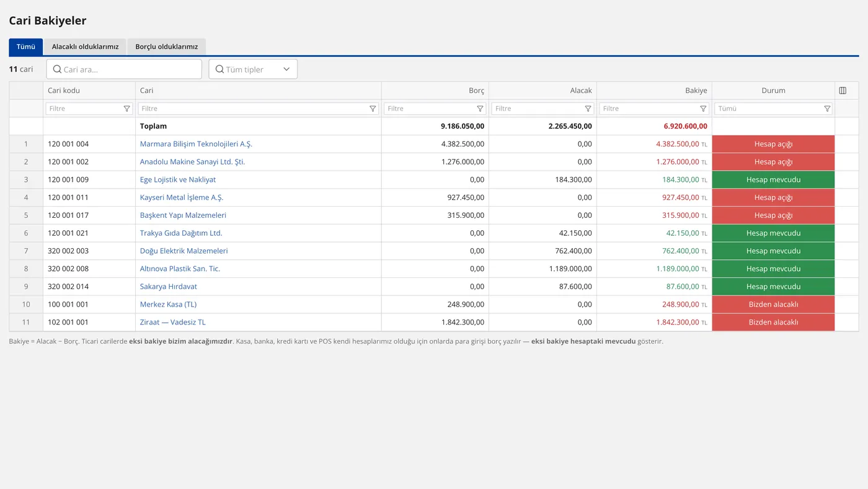Viewport: 868px width, 489px height.
Task: Open Doğu Elektrik Malzemeleri account
Action: (x=184, y=251)
